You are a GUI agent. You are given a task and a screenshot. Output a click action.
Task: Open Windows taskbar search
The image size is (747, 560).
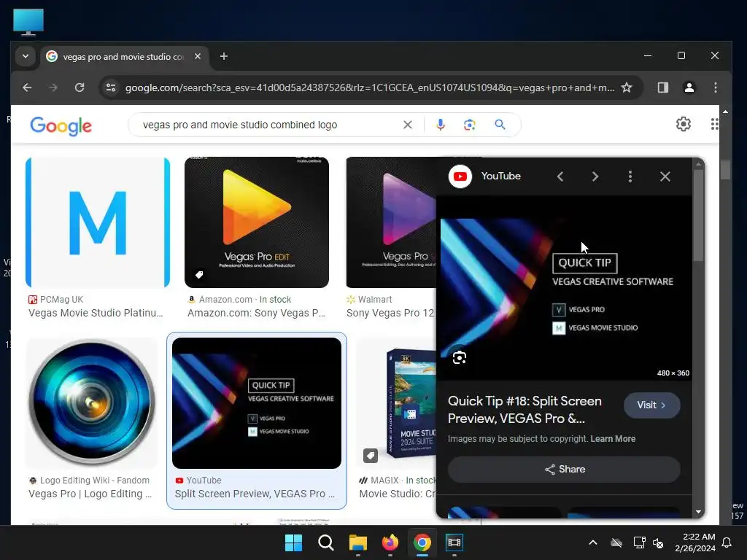326,542
